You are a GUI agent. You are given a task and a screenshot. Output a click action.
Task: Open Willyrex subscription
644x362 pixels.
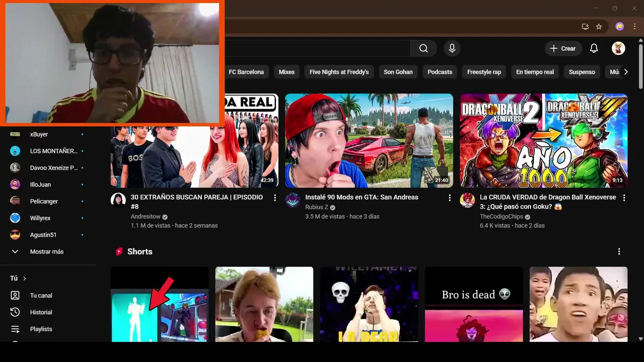click(x=48, y=218)
